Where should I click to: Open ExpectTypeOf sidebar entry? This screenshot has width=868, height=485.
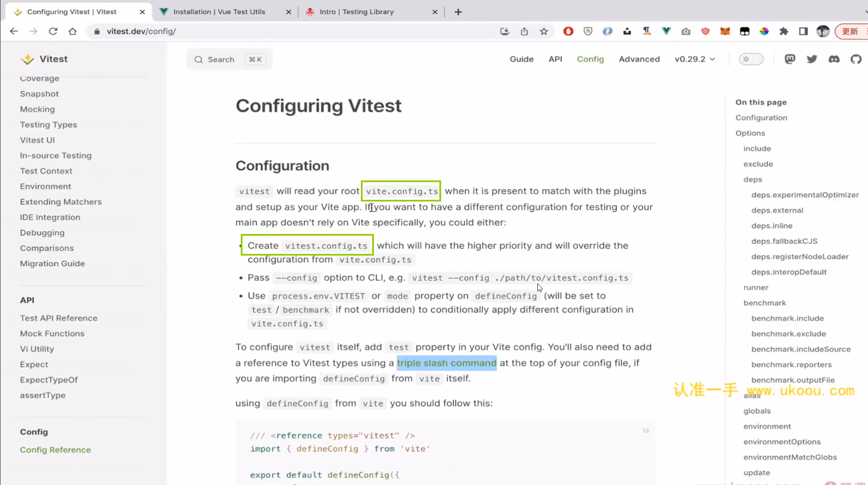[x=49, y=380]
